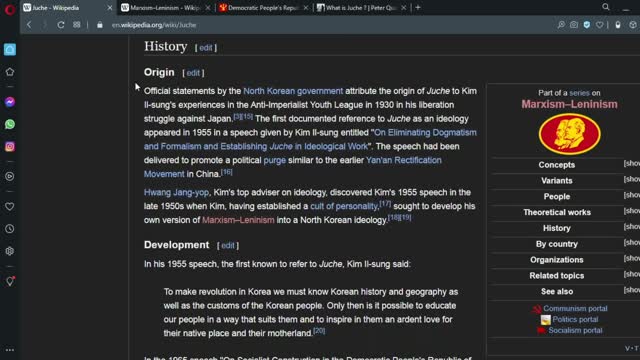Click the snapshot camera icon
This screenshot has height=360, width=640.
574,25
